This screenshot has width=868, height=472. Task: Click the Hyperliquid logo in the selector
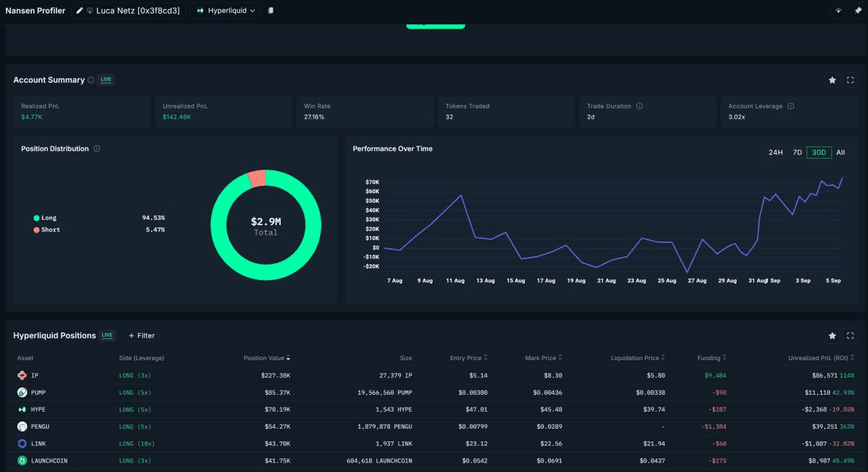[201, 11]
